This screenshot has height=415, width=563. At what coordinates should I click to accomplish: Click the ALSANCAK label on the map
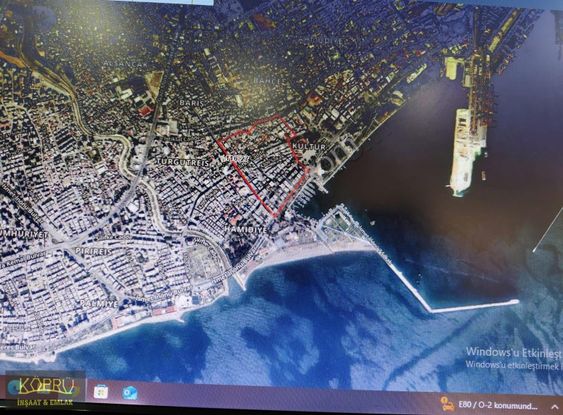(x=126, y=64)
